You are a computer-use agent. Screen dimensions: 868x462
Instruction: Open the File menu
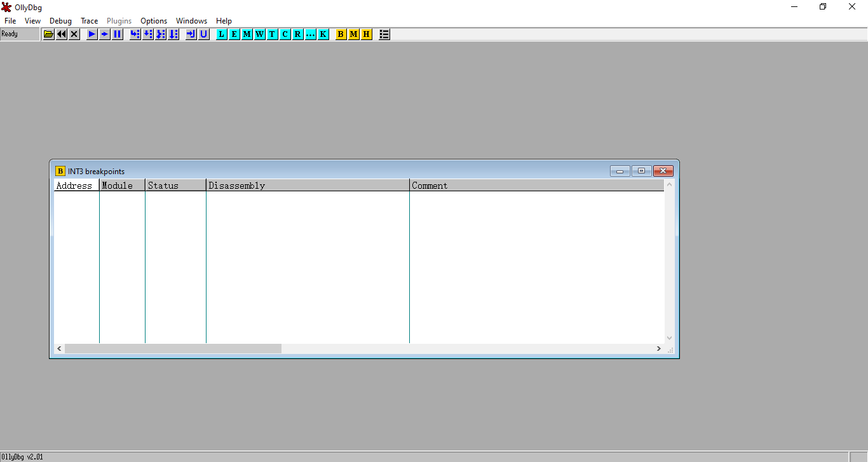[10, 21]
